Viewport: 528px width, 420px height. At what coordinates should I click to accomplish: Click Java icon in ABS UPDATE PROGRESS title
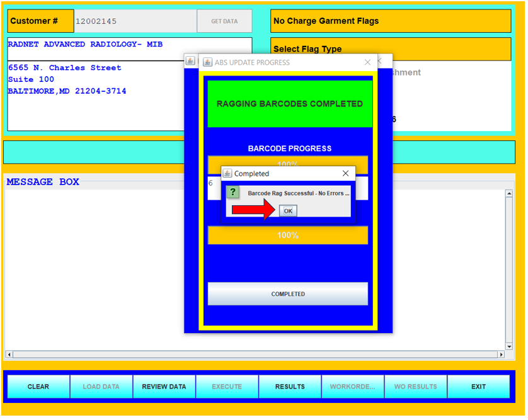click(209, 62)
